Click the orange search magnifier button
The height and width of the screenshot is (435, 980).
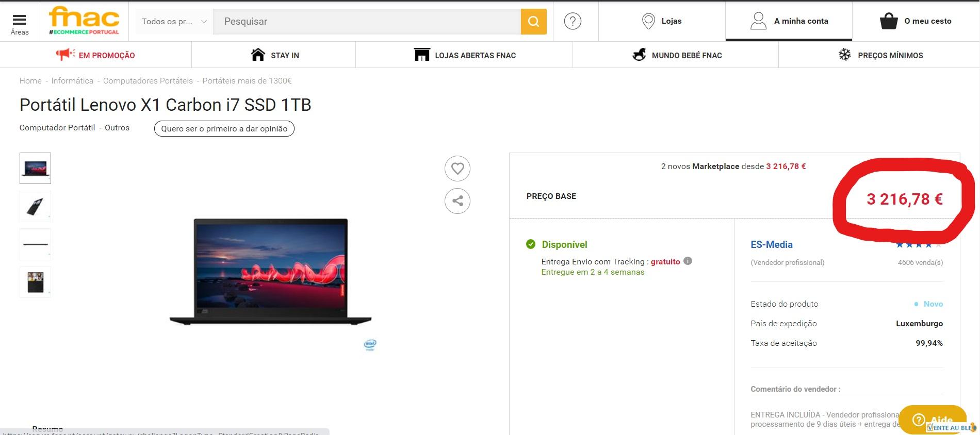click(533, 21)
